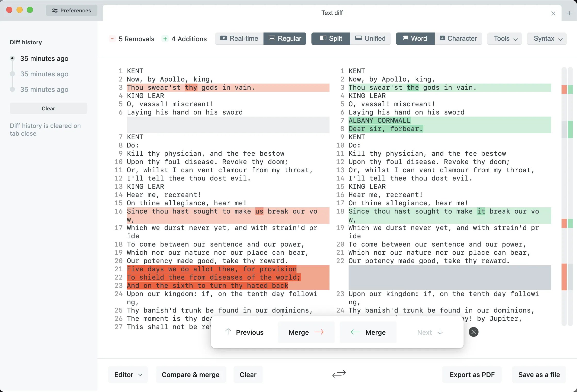Screen dimensions: 577x392
Task: Merge change to the right side
Action: point(306,332)
